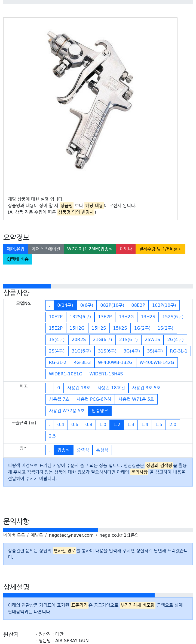Open the 에어스프레이건 tag
The image size is (196, 644).
(46, 249)
